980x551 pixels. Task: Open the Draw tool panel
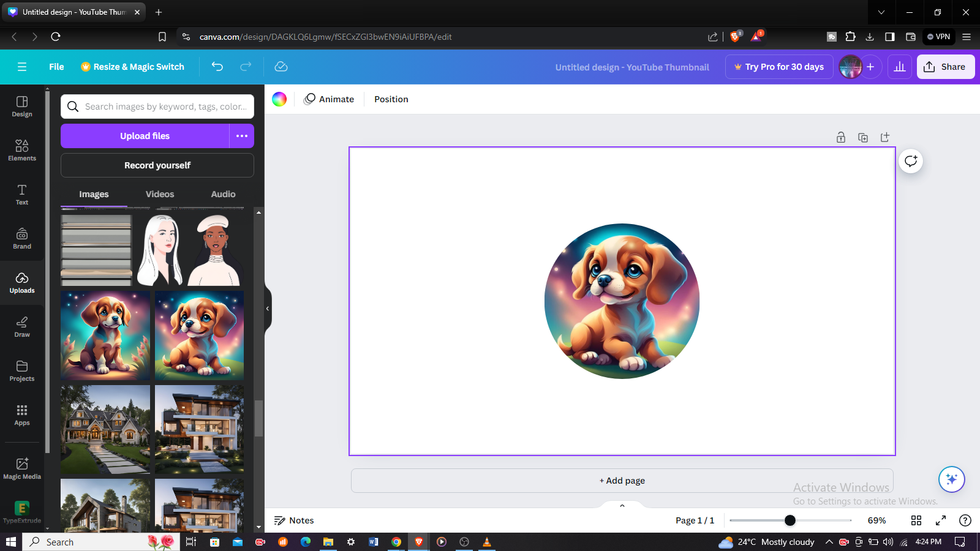click(22, 326)
